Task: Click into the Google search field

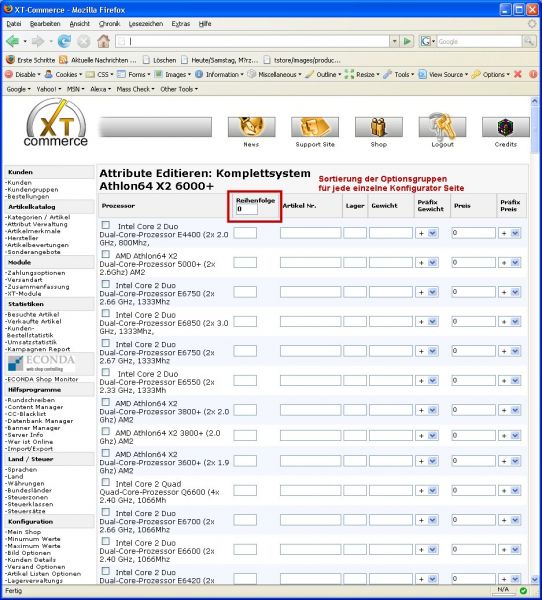Action: (479, 41)
